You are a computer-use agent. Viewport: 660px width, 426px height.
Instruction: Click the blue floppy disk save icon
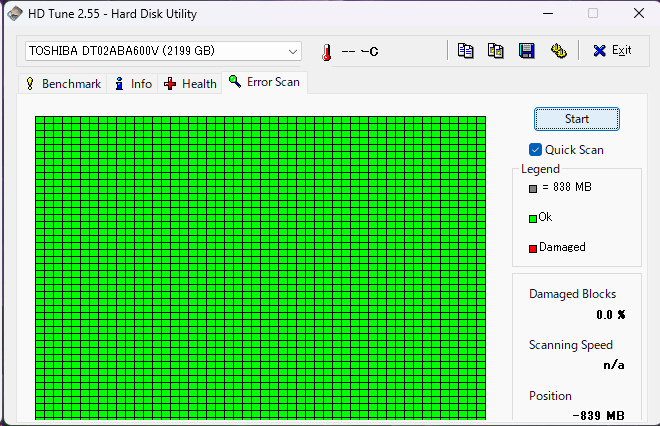click(526, 51)
